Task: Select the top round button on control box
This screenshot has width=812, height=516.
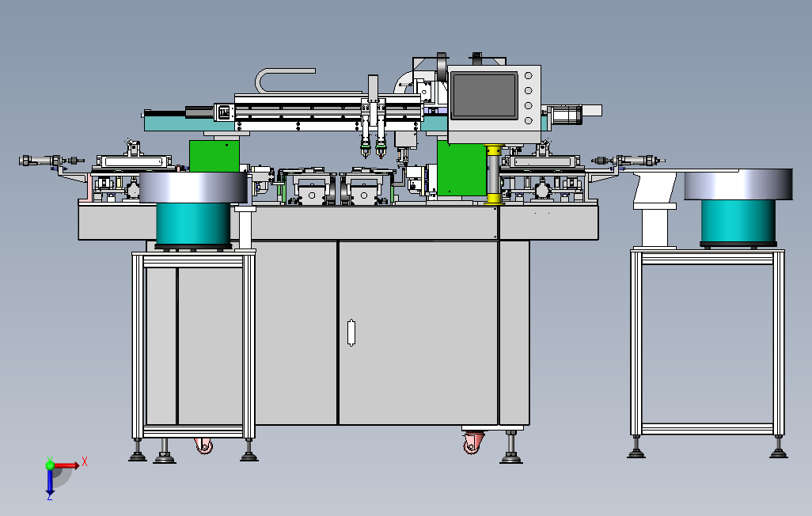Action: click(528, 76)
